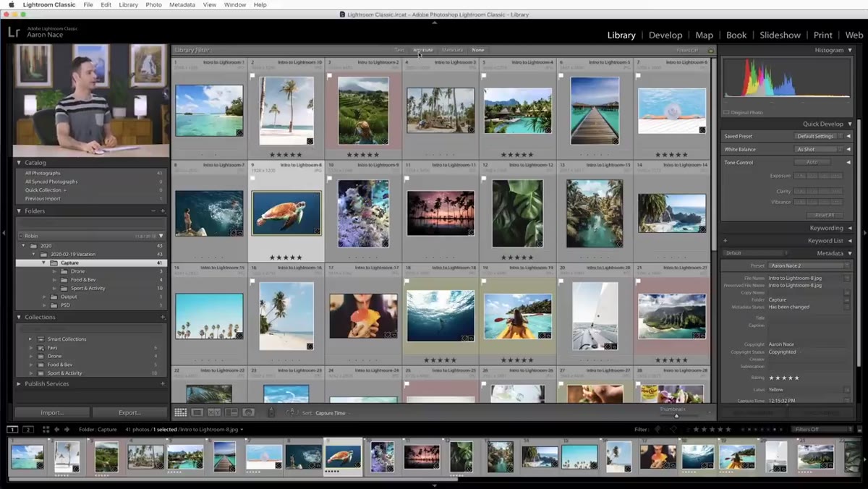
Task: Expand the Keywording panel
Action: coord(850,228)
